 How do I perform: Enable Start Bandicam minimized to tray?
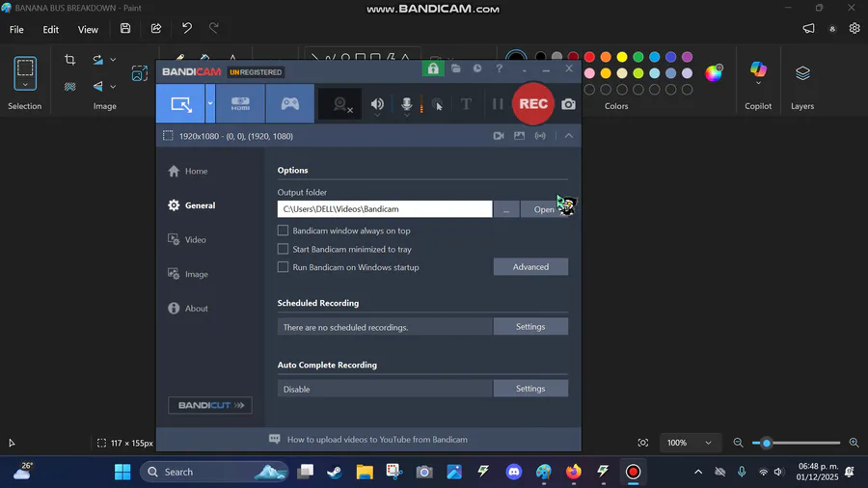pyautogui.click(x=283, y=249)
